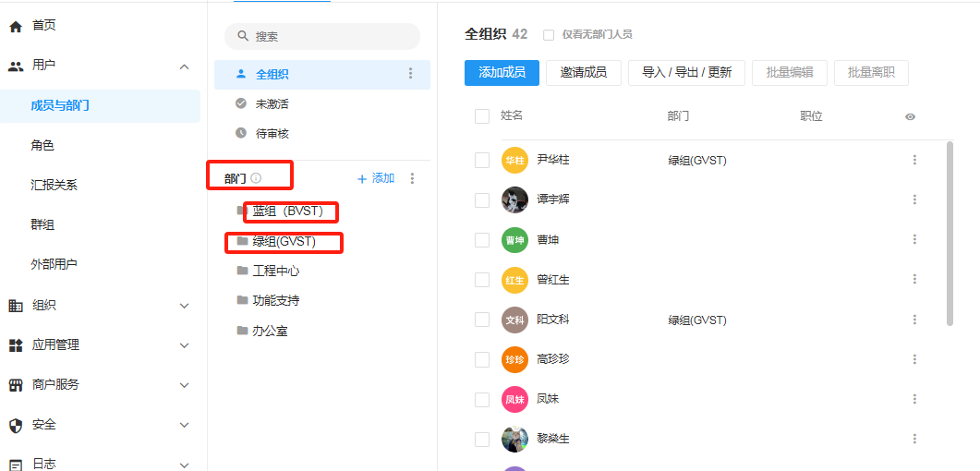Screen dimensions: 980x471
Task: Collapse the 用户 menu section
Action: pyautogui.click(x=184, y=66)
